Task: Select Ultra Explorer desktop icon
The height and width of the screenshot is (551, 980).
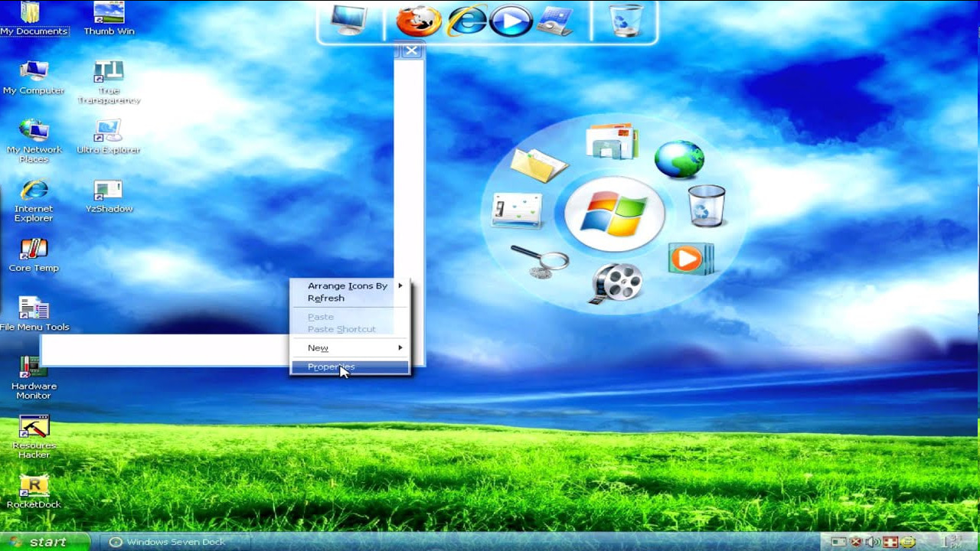Action: click(109, 137)
